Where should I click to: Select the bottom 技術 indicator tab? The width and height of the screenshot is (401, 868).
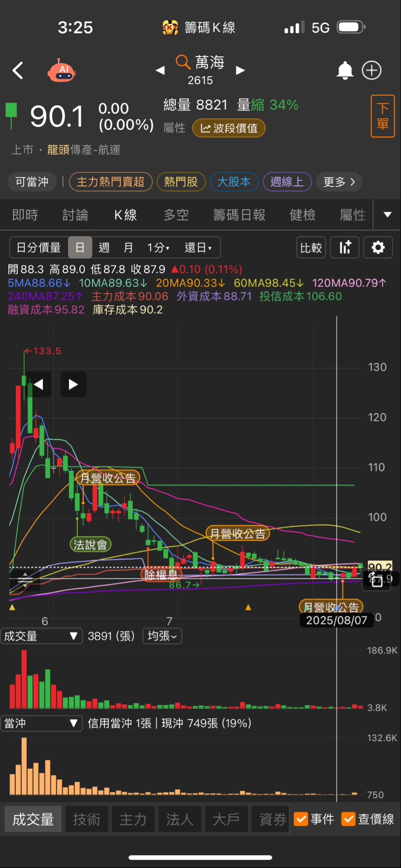pyautogui.click(x=86, y=819)
